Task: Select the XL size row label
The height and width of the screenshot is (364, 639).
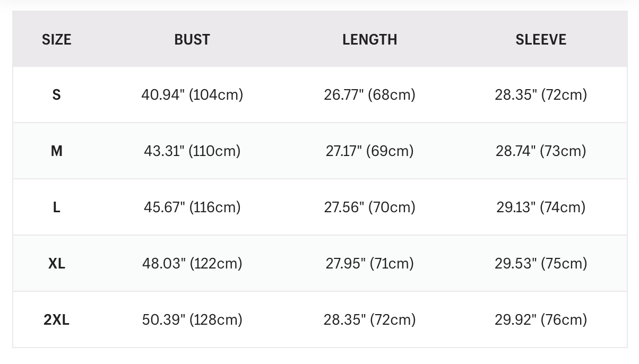Action: coord(56,264)
